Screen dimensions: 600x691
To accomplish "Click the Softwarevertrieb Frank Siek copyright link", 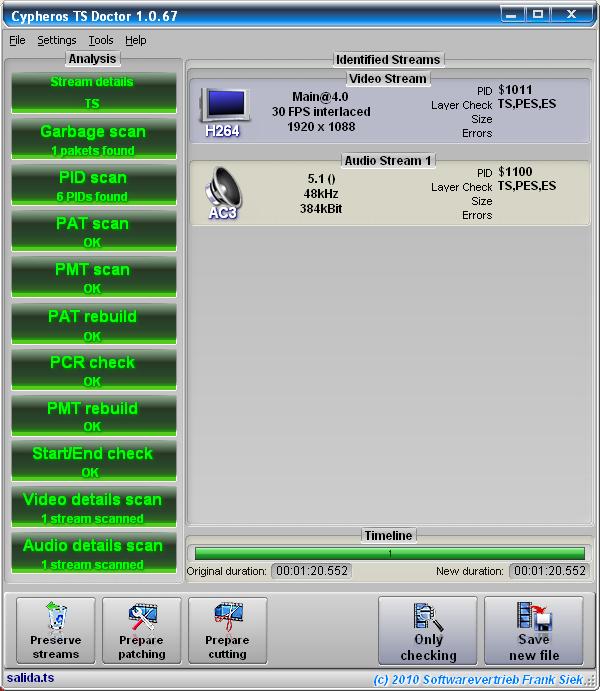I will click(x=478, y=680).
